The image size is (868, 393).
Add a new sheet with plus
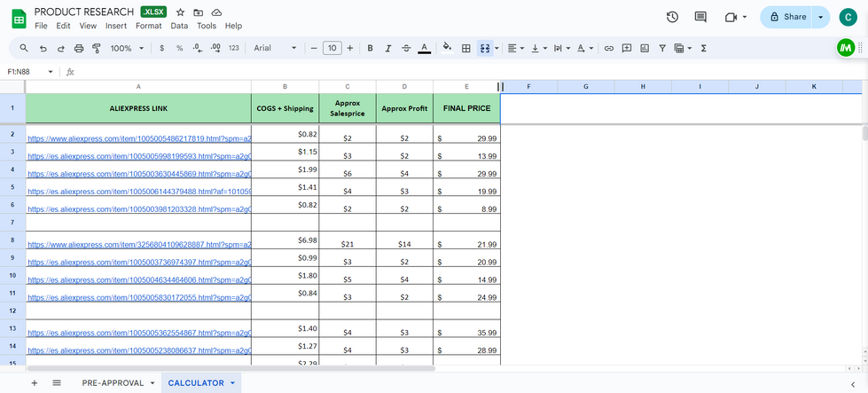pyautogui.click(x=35, y=382)
